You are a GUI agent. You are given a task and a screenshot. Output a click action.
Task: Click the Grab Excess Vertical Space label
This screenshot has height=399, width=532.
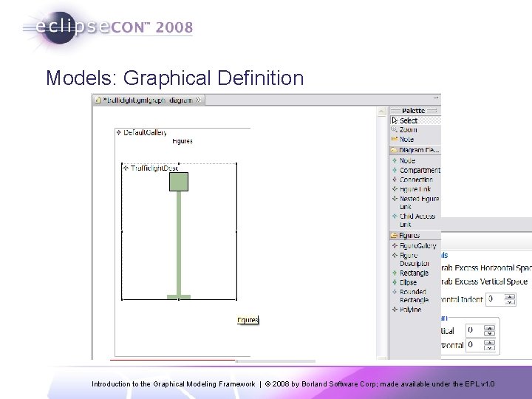click(485, 282)
